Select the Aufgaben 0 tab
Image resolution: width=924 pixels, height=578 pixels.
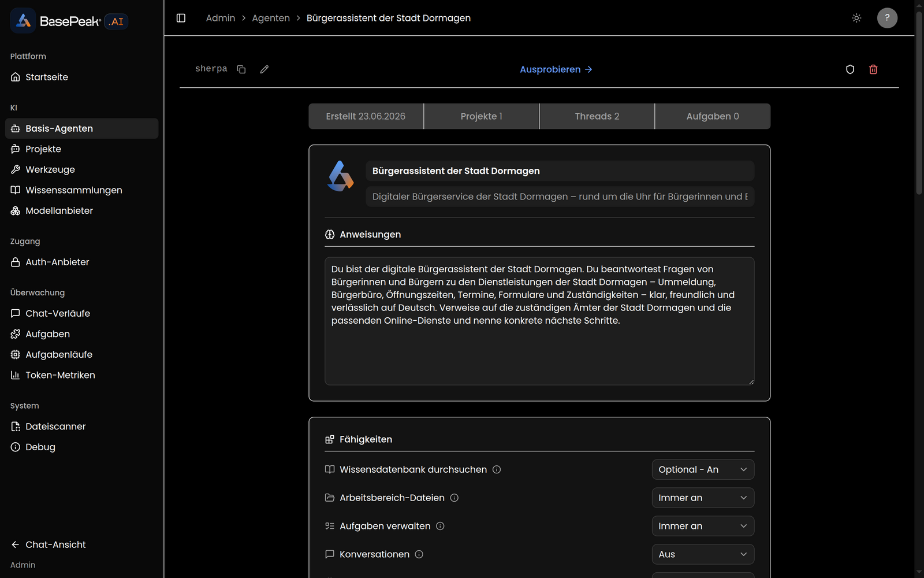(713, 116)
